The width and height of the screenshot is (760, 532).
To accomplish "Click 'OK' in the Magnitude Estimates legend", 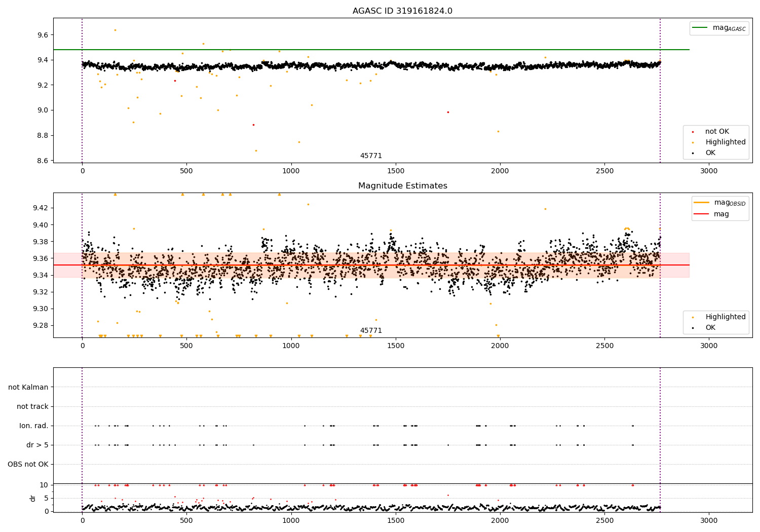I will click(710, 328).
